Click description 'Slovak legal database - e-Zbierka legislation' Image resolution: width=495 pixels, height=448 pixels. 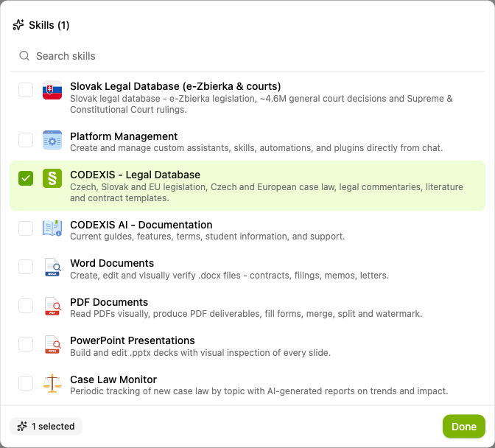[x=261, y=104]
